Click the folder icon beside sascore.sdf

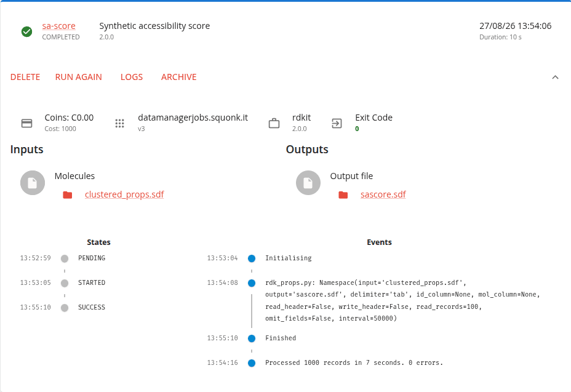pyautogui.click(x=343, y=195)
